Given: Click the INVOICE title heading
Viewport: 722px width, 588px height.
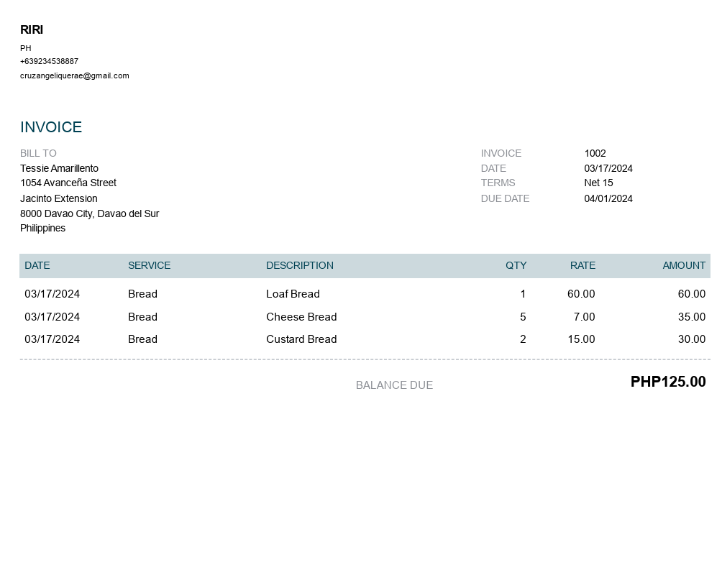Looking at the screenshot, I should click(x=51, y=127).
